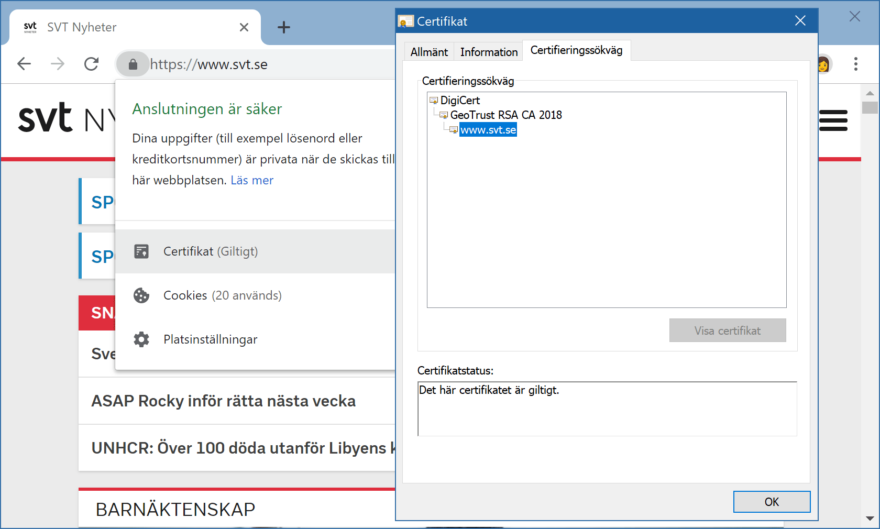880x529 pixels.
Task: Click the page scrollbar thumb
Action: [x=870, y=107]
